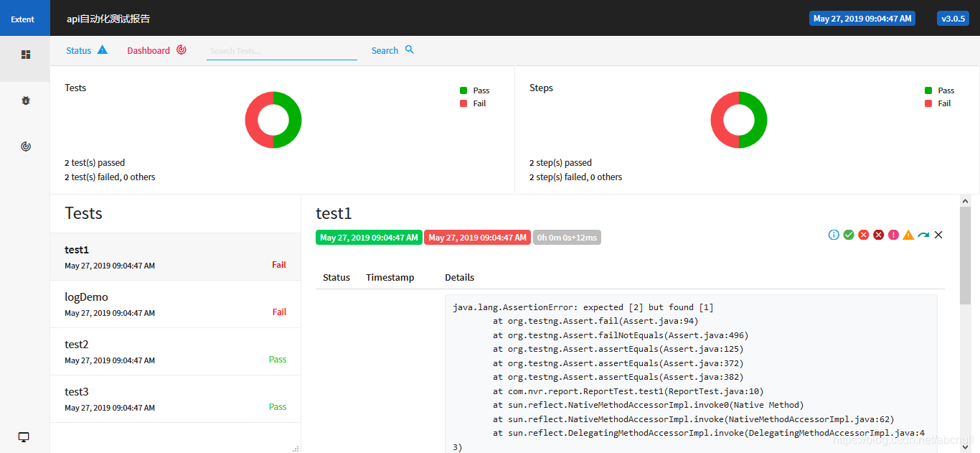The height and width of the screenshot is (453, 980).
Task: Click the monitor icon at sidebar bottom
Action: pyautogui.click(x=24, y=437)
